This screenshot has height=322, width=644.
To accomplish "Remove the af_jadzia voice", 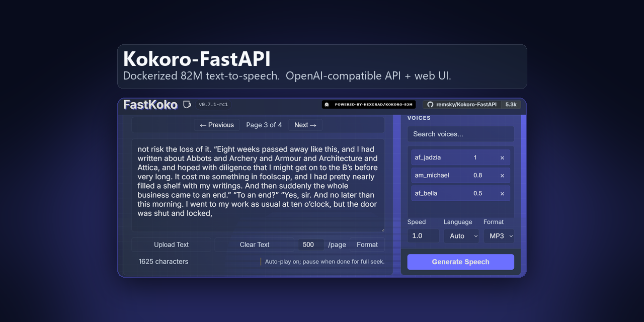I will click(x=502, y=157).
